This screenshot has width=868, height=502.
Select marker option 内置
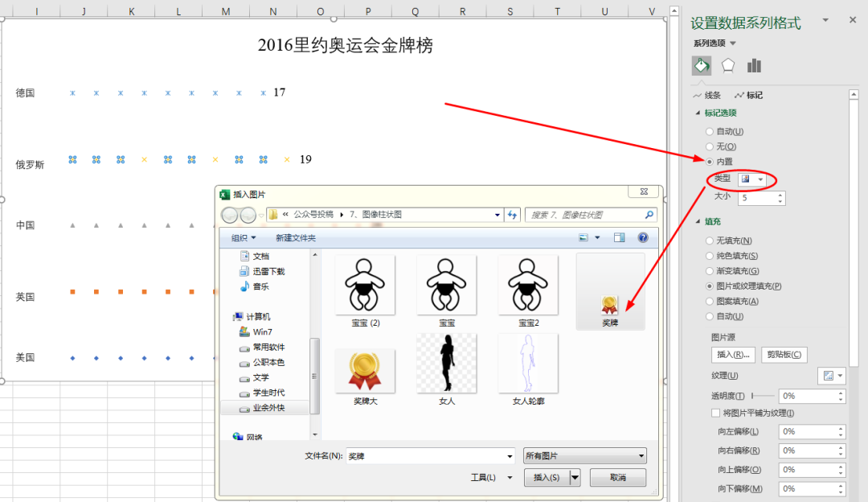tap(709, 162)
